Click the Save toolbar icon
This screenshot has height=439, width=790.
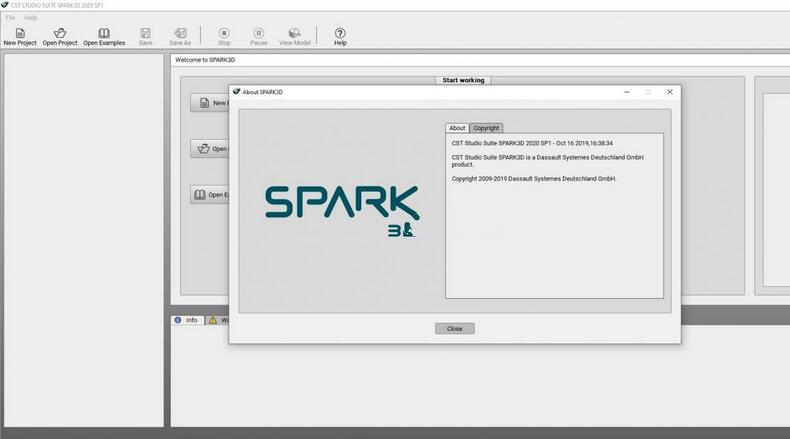click(x=145, y=37)
